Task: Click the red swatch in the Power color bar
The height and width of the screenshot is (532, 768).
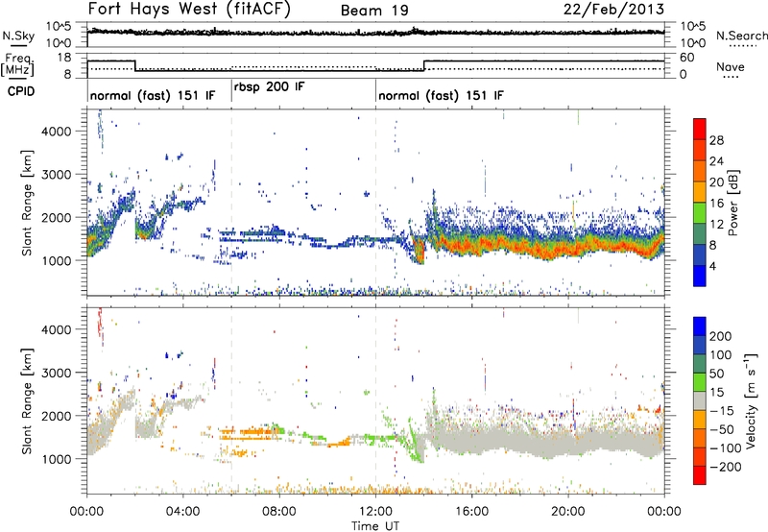Action: 700,130
